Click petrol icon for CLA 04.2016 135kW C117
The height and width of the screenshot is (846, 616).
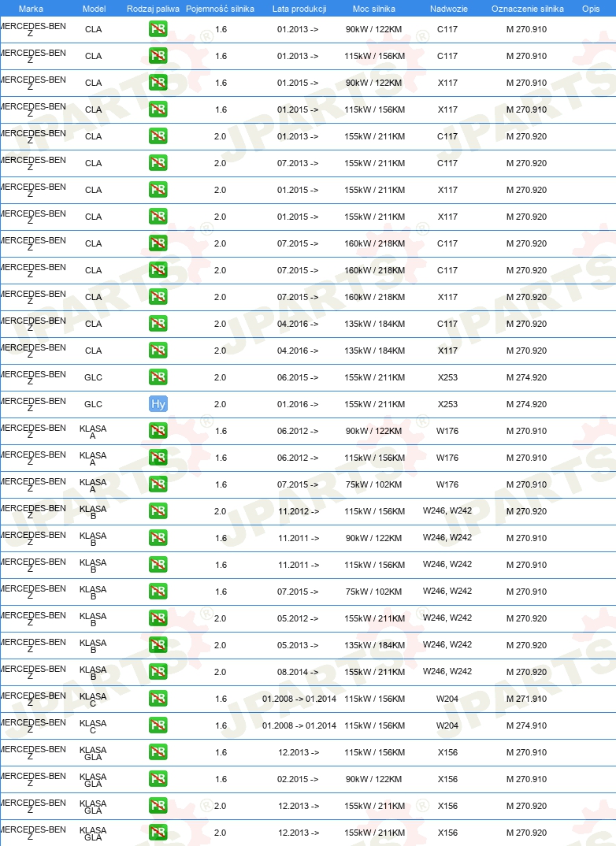pos(158,324)
